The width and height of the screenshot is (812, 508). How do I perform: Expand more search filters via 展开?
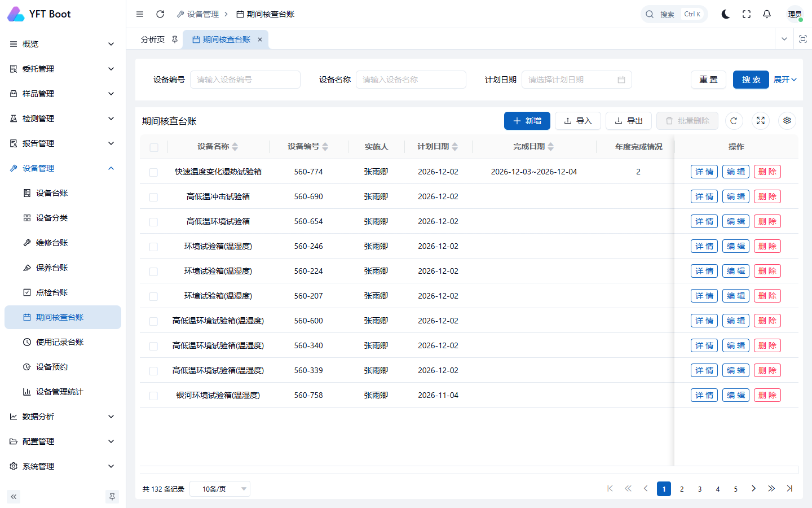pyautogui.click(x=785, y=80)
